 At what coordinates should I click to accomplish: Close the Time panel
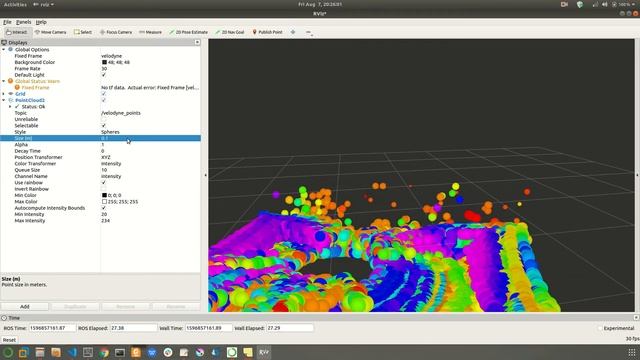(636, 318)
